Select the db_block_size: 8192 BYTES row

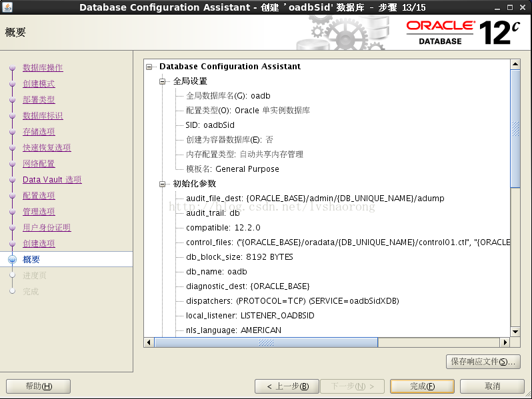[239, 257]
